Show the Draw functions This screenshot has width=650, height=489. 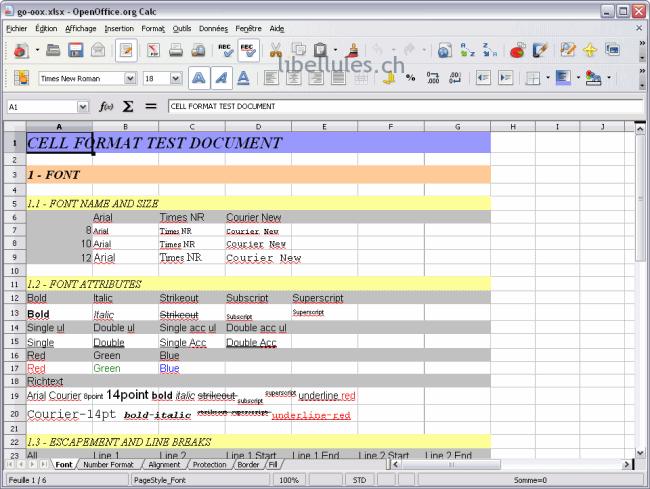click(540, 50)
